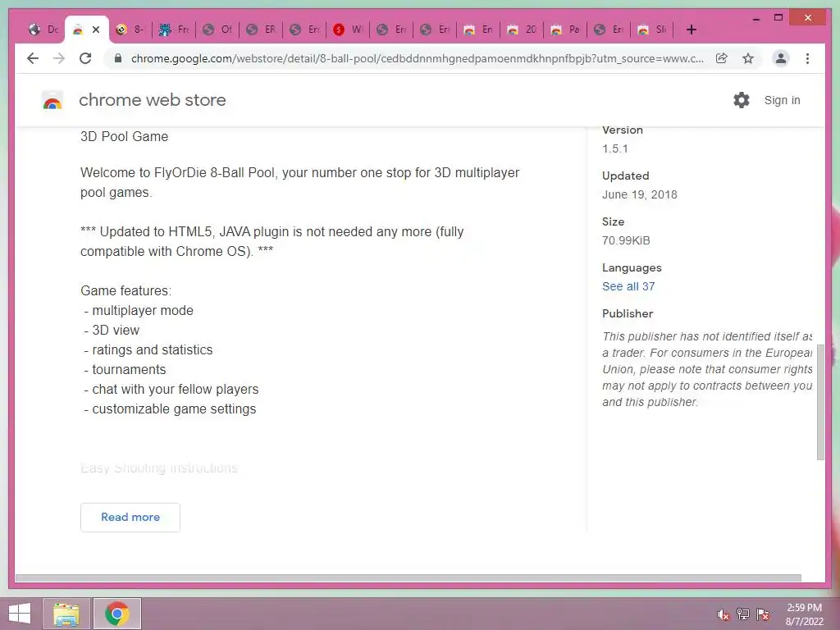Click the size value 70.99KiB
Image resolution: width=840 pixels, height=630 pixels.
point(626,240)
